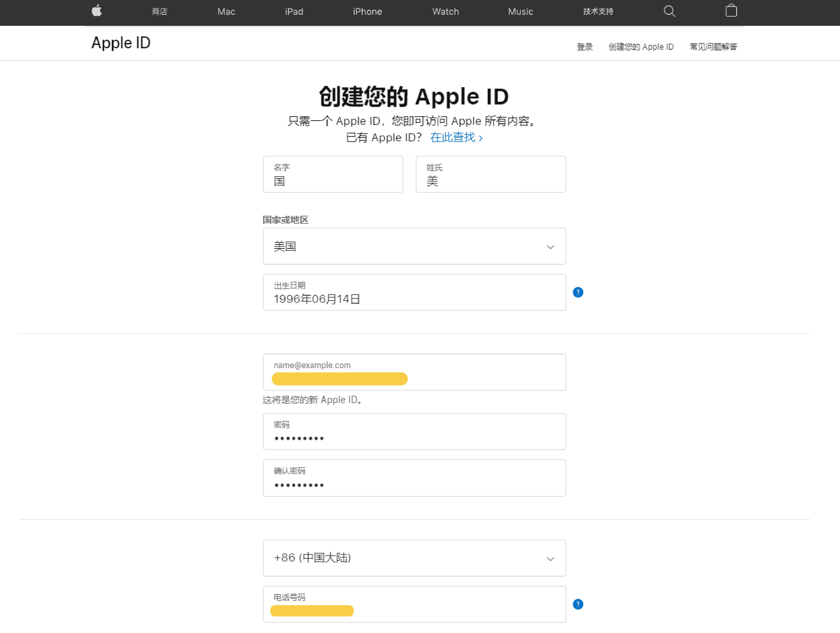Open search via magnifying glass icon
The height and width of the screenshot is (633, 840).
click(669, 11)
